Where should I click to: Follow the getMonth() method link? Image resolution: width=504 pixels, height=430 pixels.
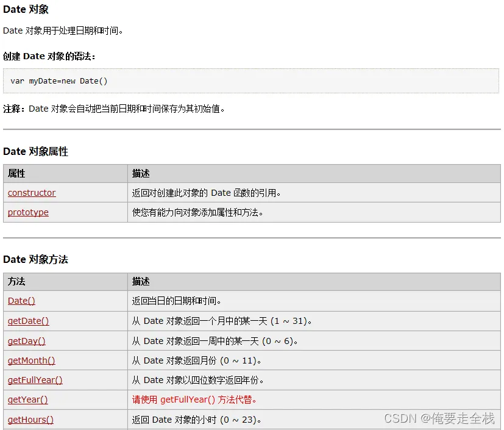[31, 360]
